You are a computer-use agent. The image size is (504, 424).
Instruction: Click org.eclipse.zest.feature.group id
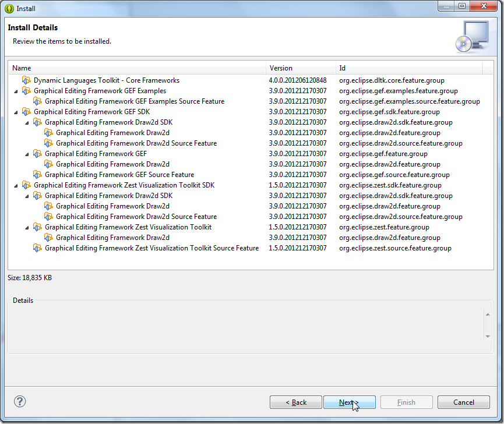pyautogui.click(x=384, y=227)
